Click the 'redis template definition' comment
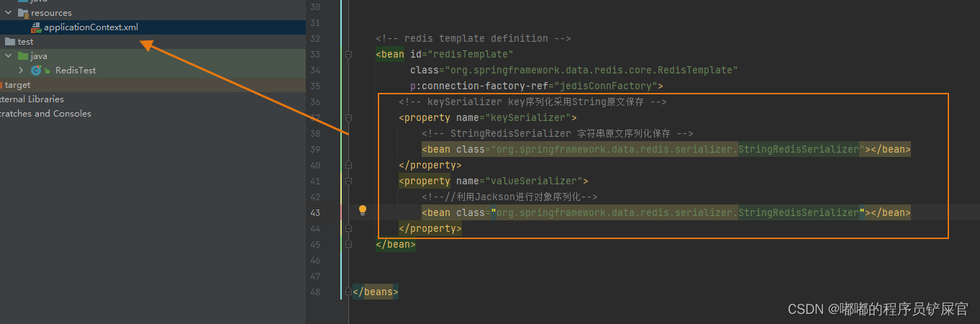This screenshot has width=980, height=324. pos(473,39)
